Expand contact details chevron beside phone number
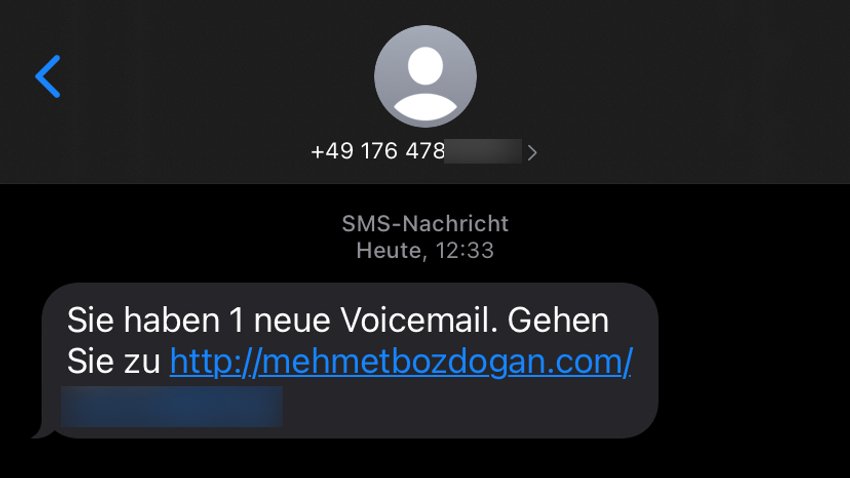Image resolution: width=850 pixels, height=478 pixels. pos(532,153)
